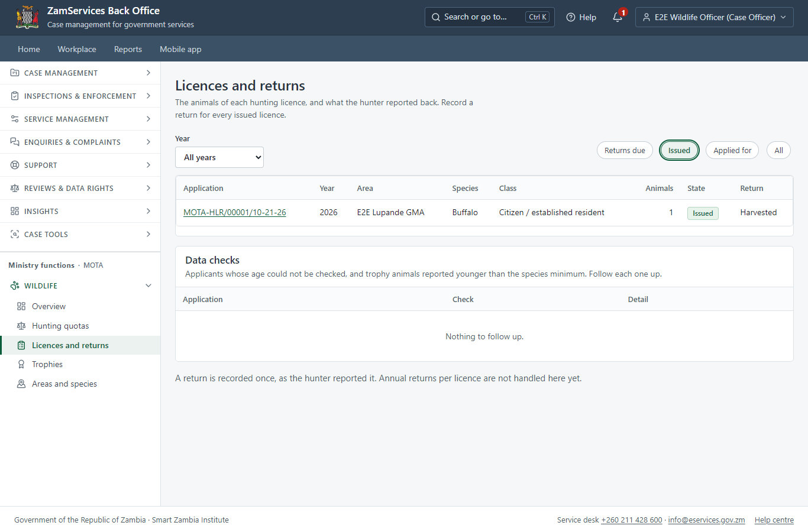Open the Workplace tab

coord(77,49)
